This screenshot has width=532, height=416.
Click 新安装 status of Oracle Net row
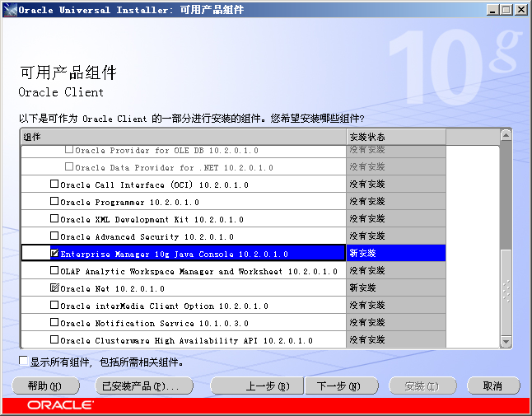click(x=362, y=287)
